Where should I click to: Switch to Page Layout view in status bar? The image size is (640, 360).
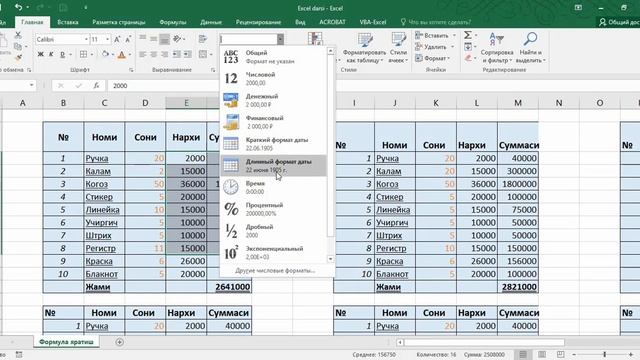click(542, 354)
